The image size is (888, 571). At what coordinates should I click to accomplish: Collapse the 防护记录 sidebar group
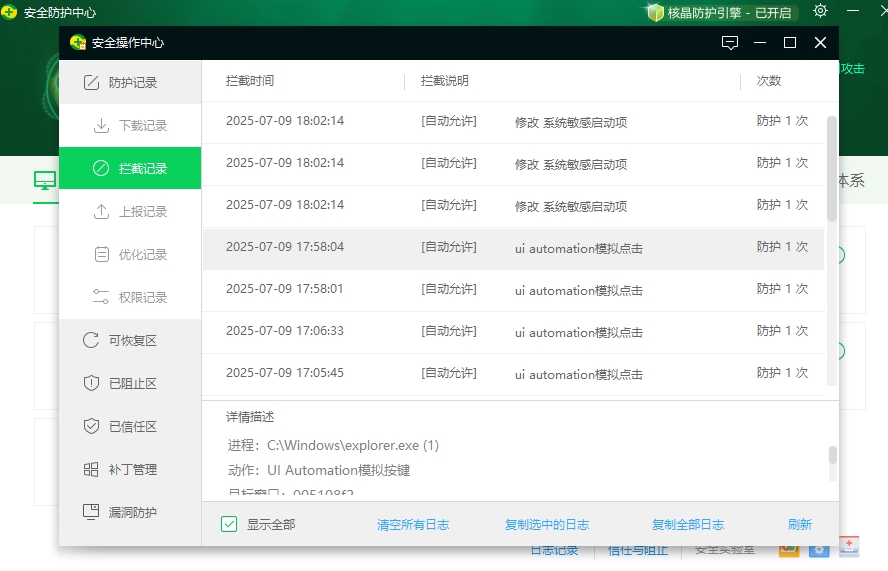pos(130,83)
